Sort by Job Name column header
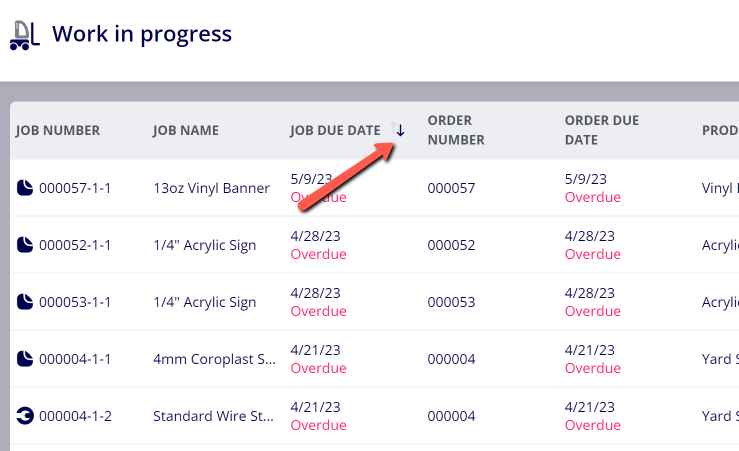Viewport: 739px width, 451px height. pyautogui.click(x=186, y=131)
